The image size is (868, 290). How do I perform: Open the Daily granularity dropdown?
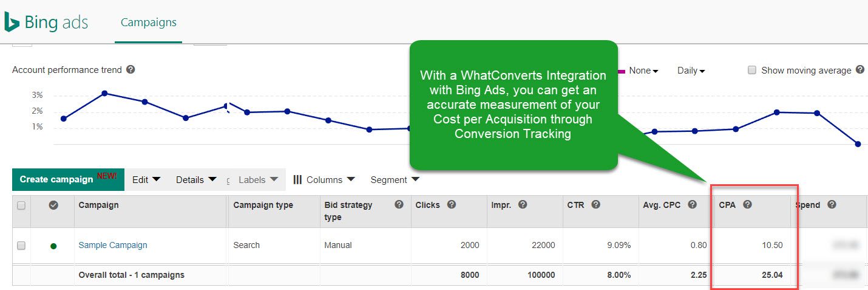click(x=691, y=71)
